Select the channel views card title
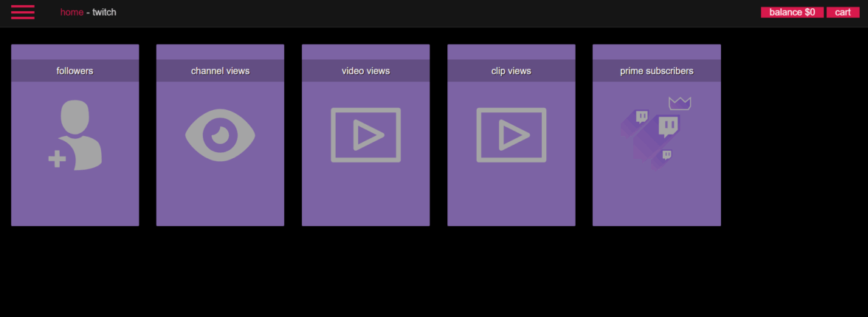Viewport: 868px width, 317px height. pos(220,71)
